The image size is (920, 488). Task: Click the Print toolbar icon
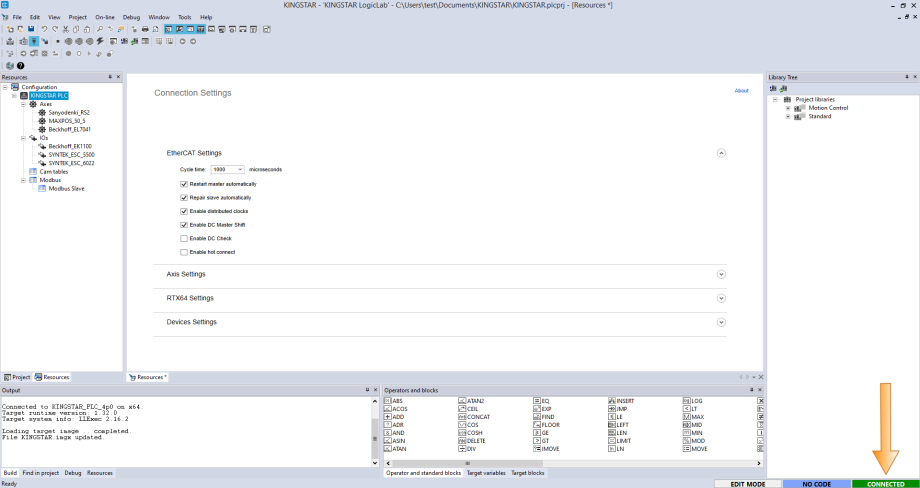[x=145, y=29]
